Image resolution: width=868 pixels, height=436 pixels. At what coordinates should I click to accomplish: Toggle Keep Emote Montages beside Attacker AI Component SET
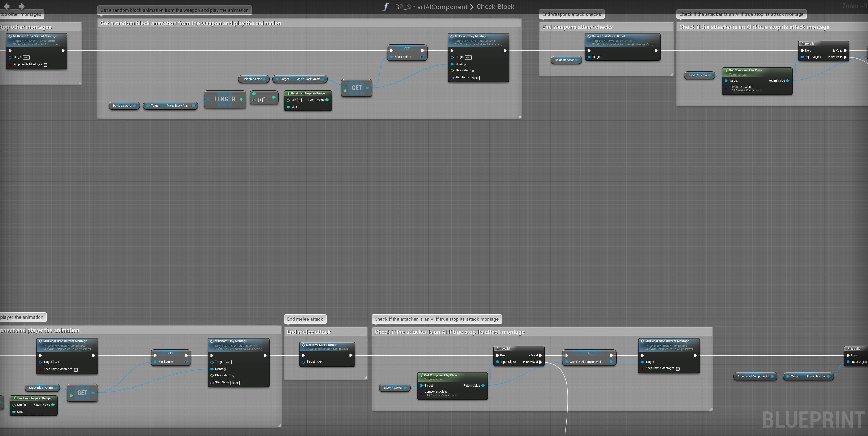click(678, 368)
